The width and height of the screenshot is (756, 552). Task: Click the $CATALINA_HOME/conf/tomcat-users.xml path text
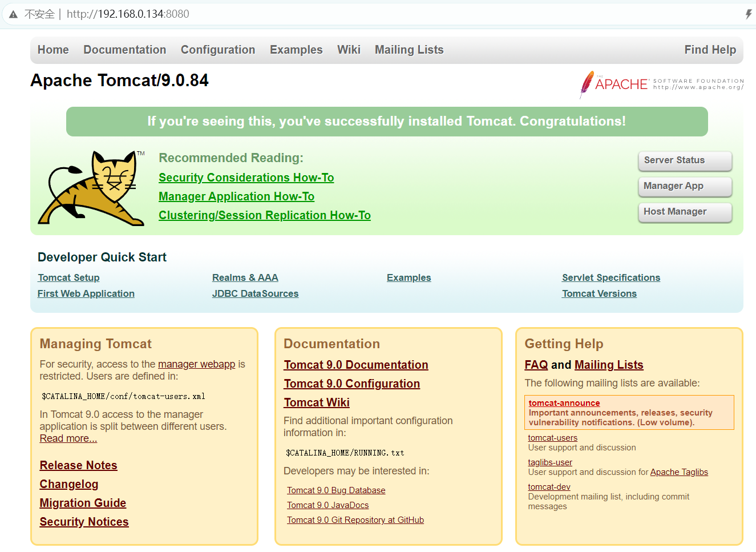pyautogui.click(x=123, y=396)
